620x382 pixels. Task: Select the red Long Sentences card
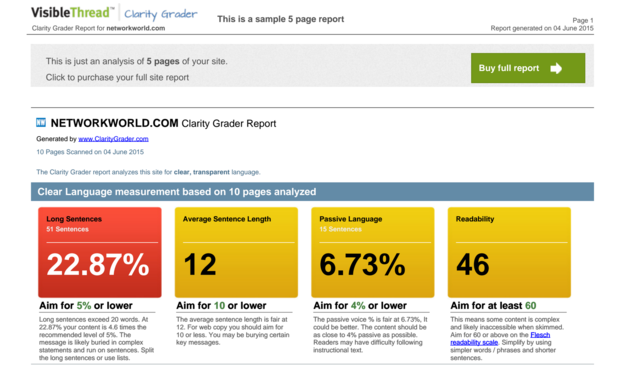100,252
